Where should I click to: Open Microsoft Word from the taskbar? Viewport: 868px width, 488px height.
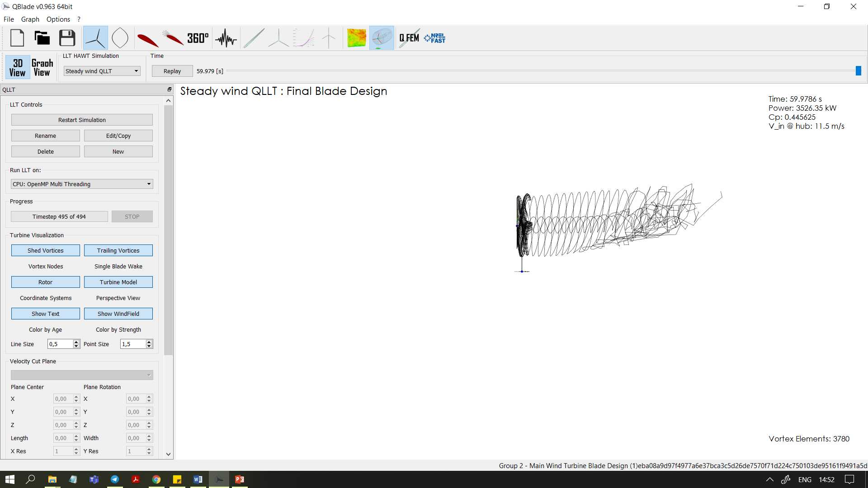tap(198, 479)
